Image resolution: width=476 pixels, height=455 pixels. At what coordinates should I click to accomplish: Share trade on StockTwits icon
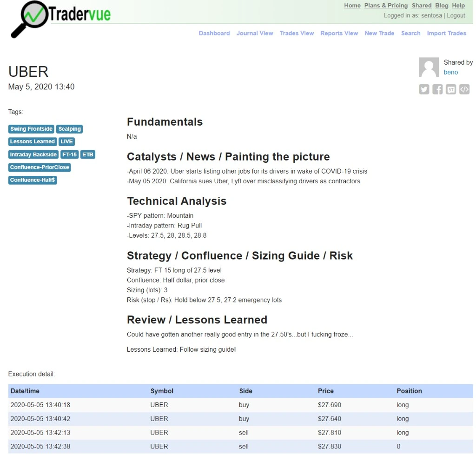451,89
